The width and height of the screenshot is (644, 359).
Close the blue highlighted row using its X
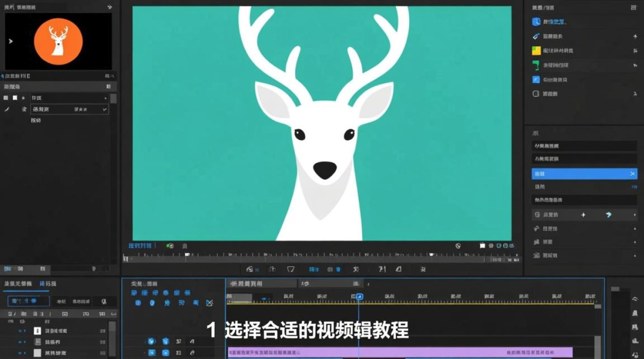(x=632, y=174)
